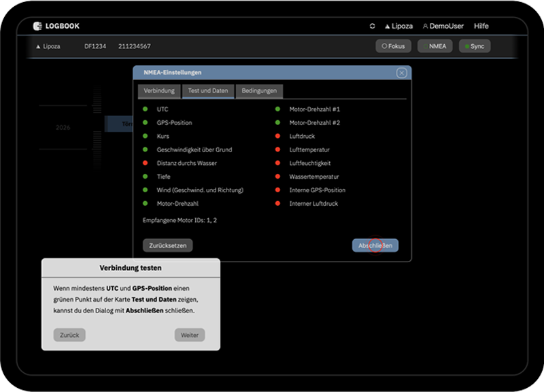Click the red Distanz durchs Wasser dot
544x392 pixels.
145,163
